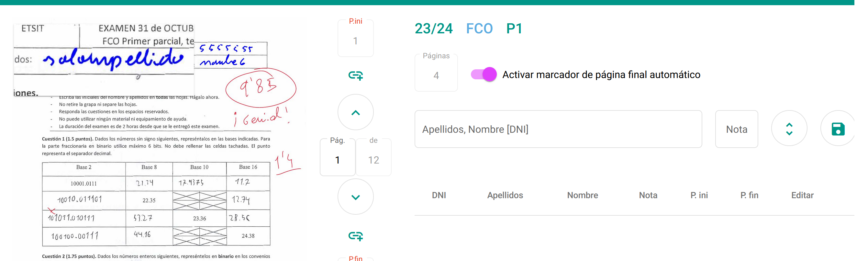Click the Nota input field
Screen dimensions: 868x261
click(737, 129)
